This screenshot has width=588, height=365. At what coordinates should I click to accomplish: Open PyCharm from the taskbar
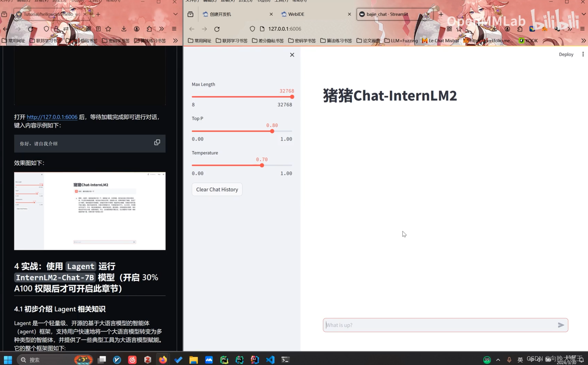224,360
